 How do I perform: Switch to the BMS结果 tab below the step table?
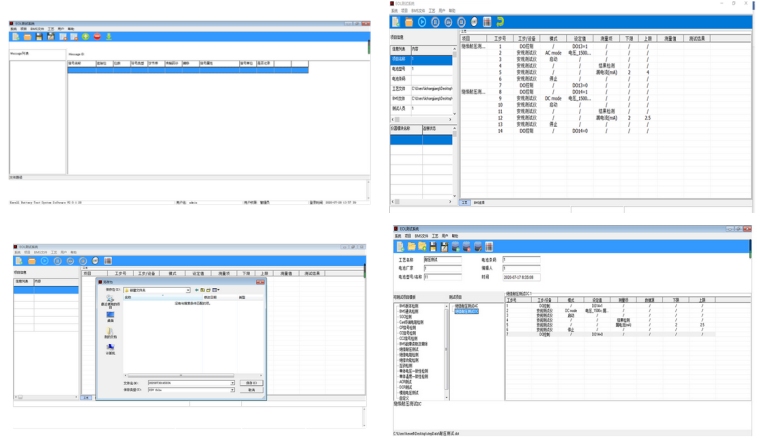click(478, 202)
